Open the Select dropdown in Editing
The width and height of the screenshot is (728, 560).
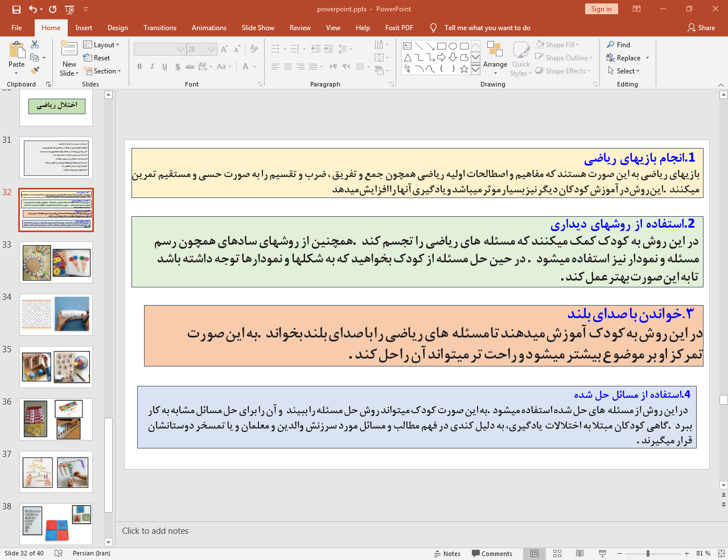624,71
